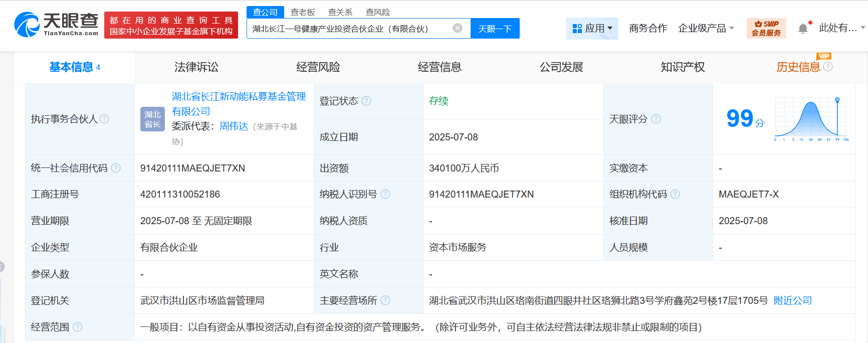
Task: Select the 查公司 search tab
Action: [x=265, y=12]
